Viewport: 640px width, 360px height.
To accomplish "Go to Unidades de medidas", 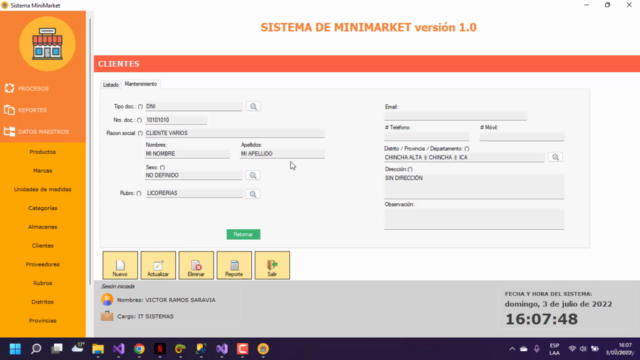I will tap(42, 189).
